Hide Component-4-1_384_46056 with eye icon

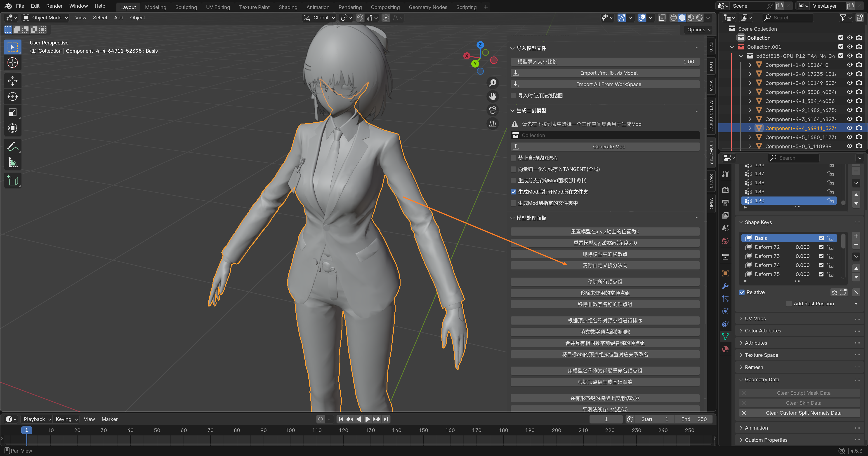coord(849,101)
